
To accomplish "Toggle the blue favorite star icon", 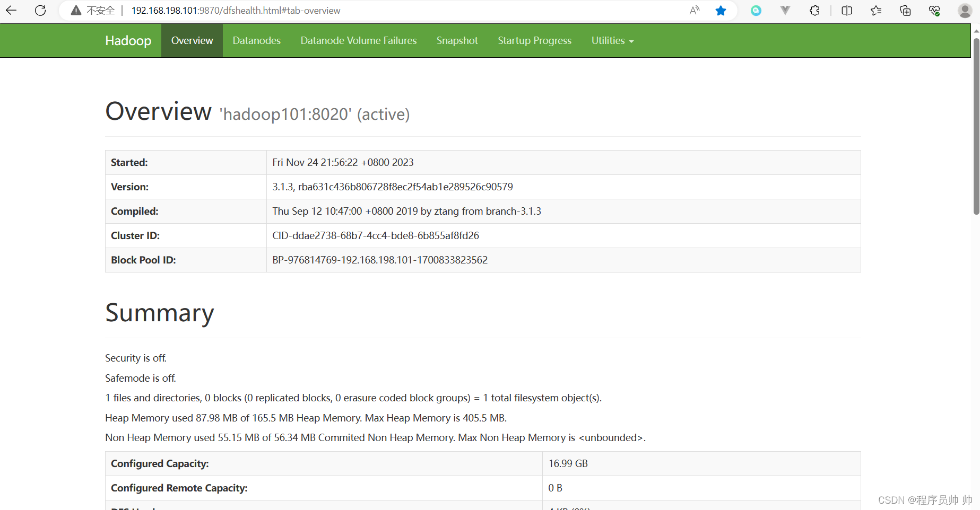I will [721, 11].
